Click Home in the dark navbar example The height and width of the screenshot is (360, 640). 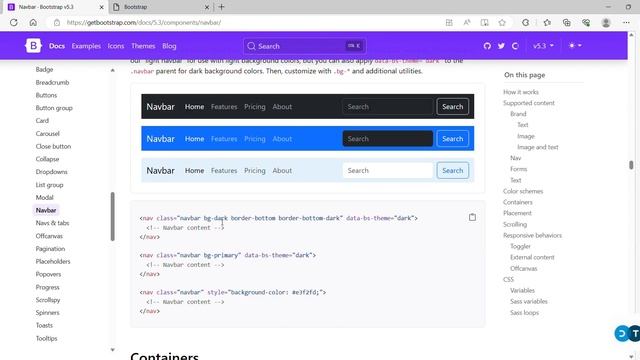coord(194,107)
